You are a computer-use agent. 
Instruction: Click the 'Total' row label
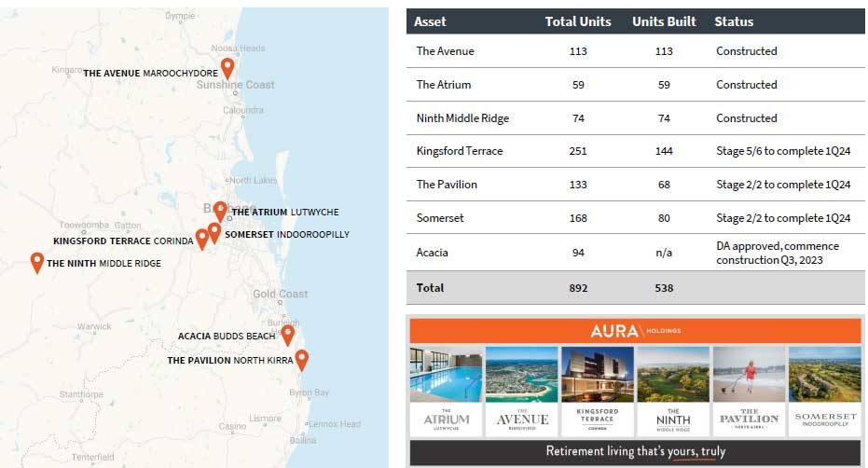[430, 288]
